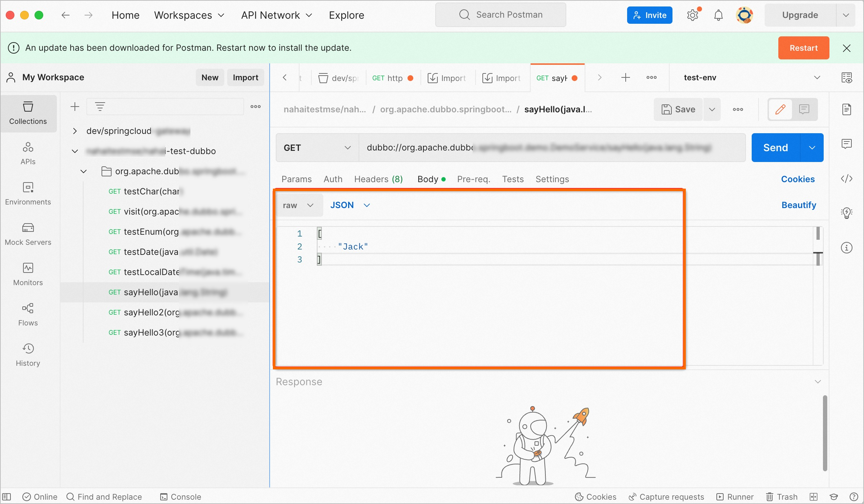Switch to comment mode toggle

coord(804,109)
